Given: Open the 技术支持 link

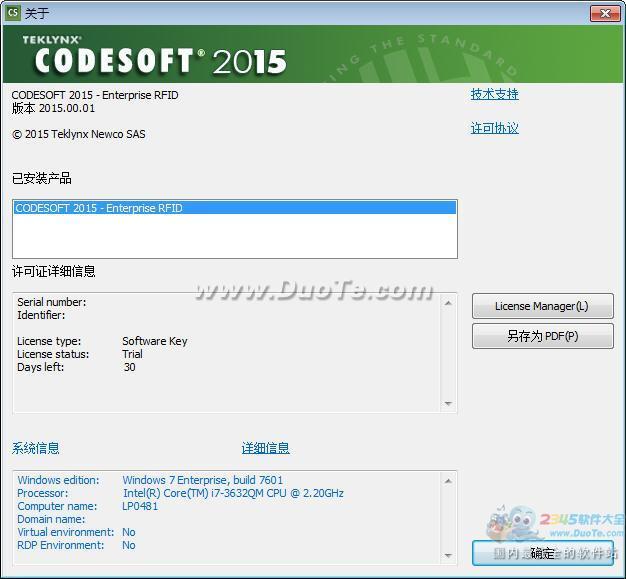Looking at the screenshot, I should tap(494, 94).
